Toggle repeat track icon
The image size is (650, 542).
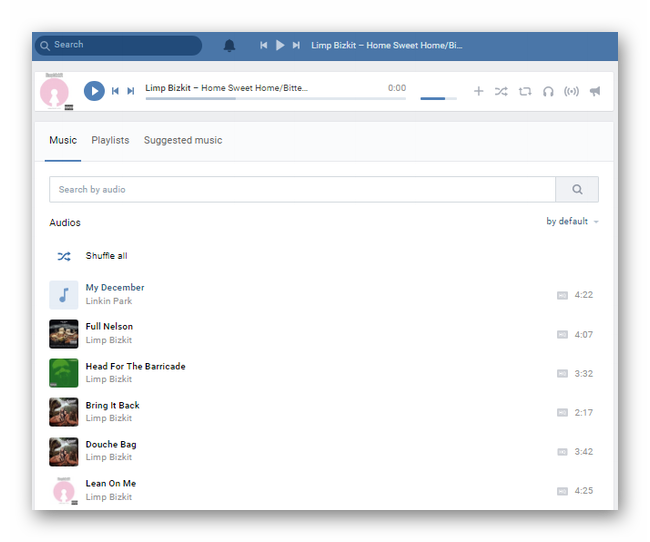(x=525, y=91)
